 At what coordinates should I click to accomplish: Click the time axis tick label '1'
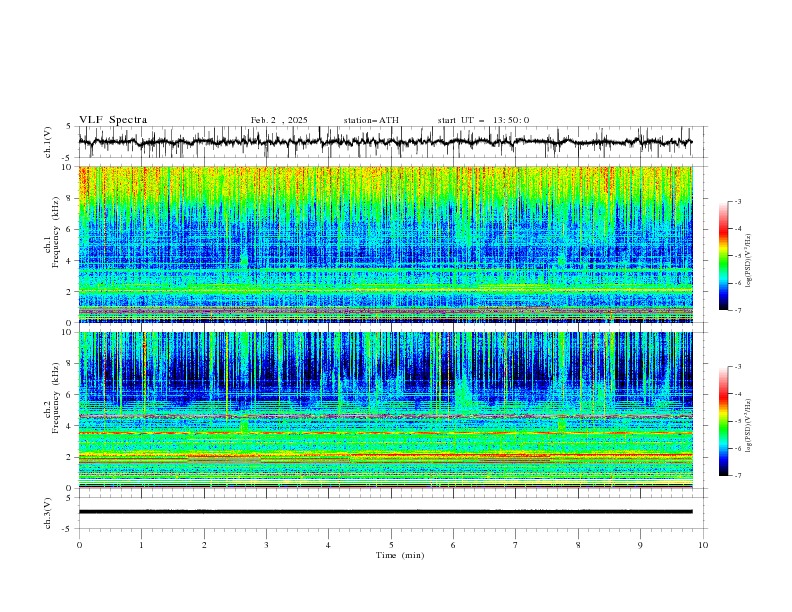(141, 545)
